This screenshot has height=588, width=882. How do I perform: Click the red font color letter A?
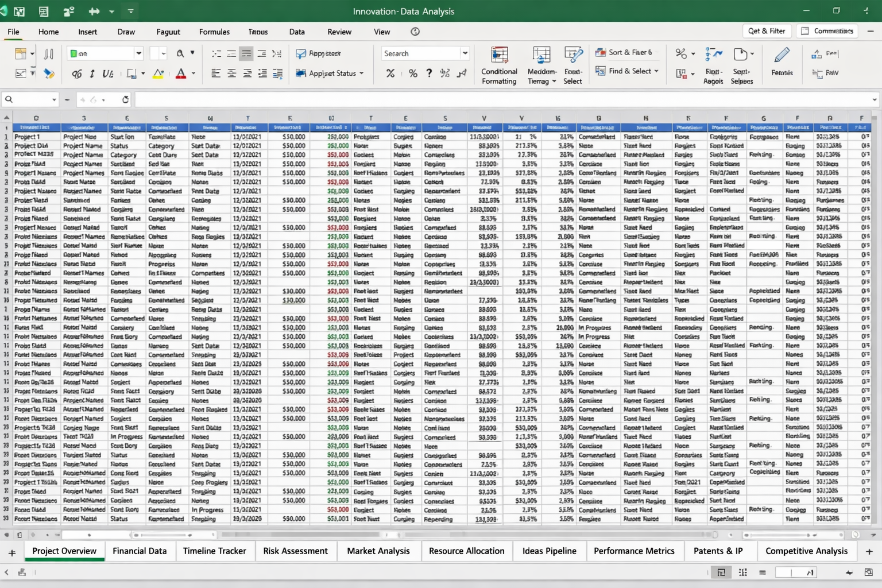tap(180, 73)
